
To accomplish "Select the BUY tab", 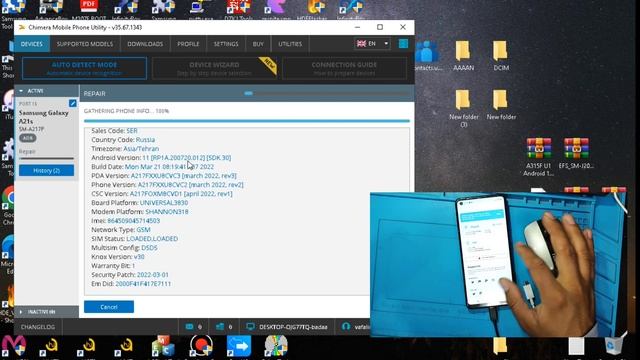I will [x=258, y=44].
